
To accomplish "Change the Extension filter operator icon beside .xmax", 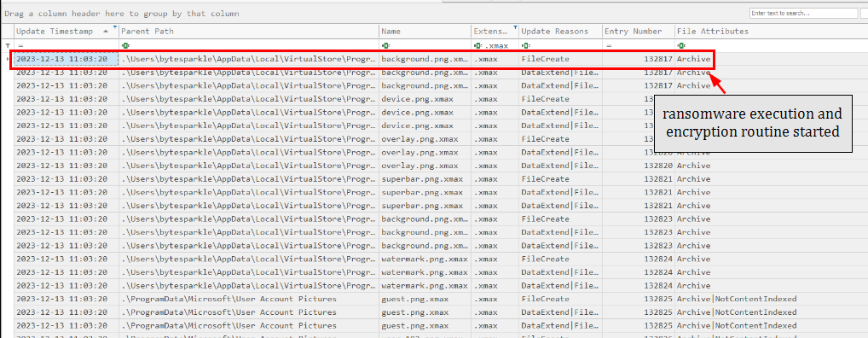I will (477, 45).
